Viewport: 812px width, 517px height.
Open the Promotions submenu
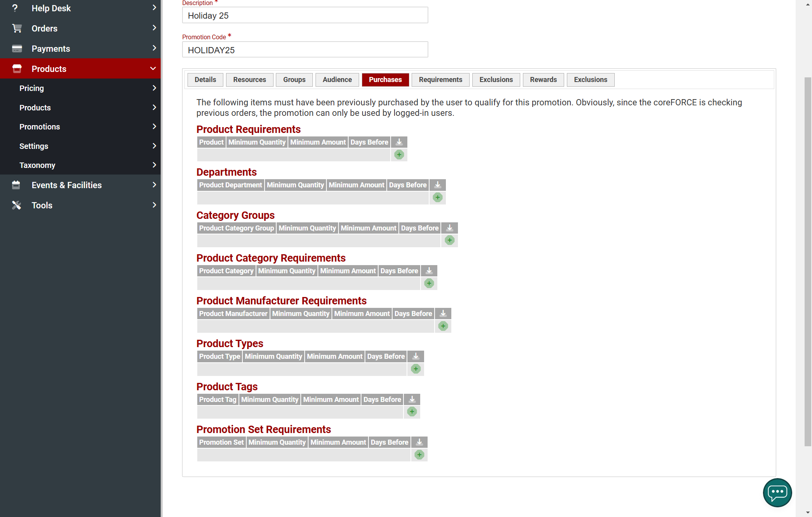80,127
